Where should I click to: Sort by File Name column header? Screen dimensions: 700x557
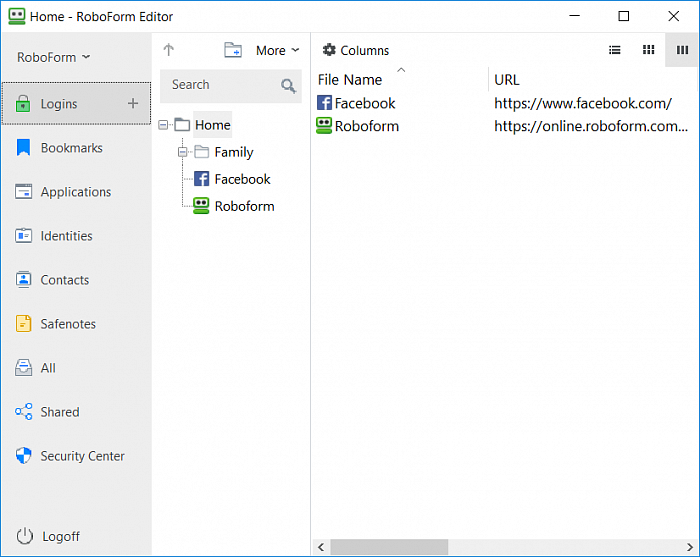click(350, 80)
